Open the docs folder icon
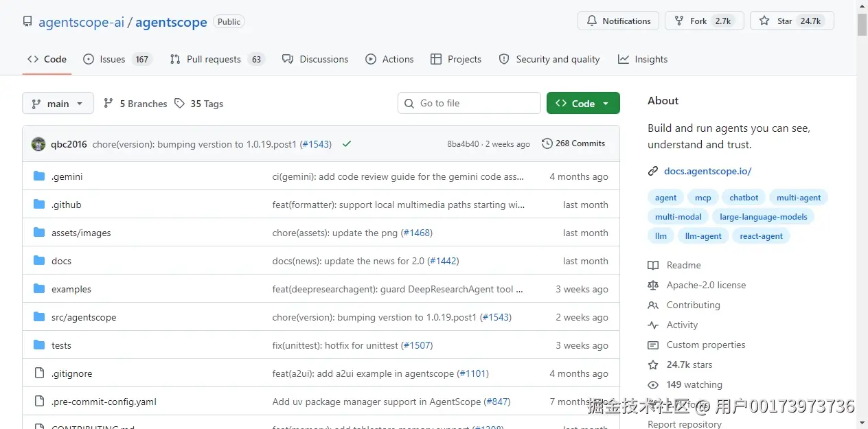Screen dimensions: 868x429 [x=39, y=261]
